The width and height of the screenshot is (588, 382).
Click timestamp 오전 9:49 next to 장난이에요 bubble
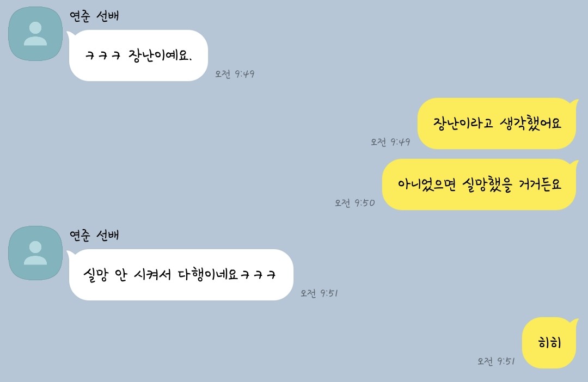[x=235, y=74]
